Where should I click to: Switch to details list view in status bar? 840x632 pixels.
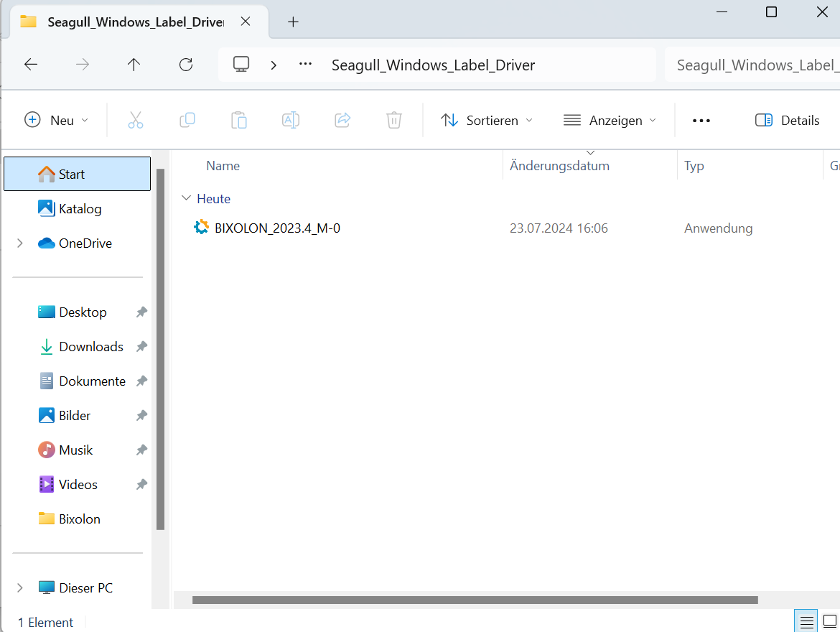pos(806,622)
